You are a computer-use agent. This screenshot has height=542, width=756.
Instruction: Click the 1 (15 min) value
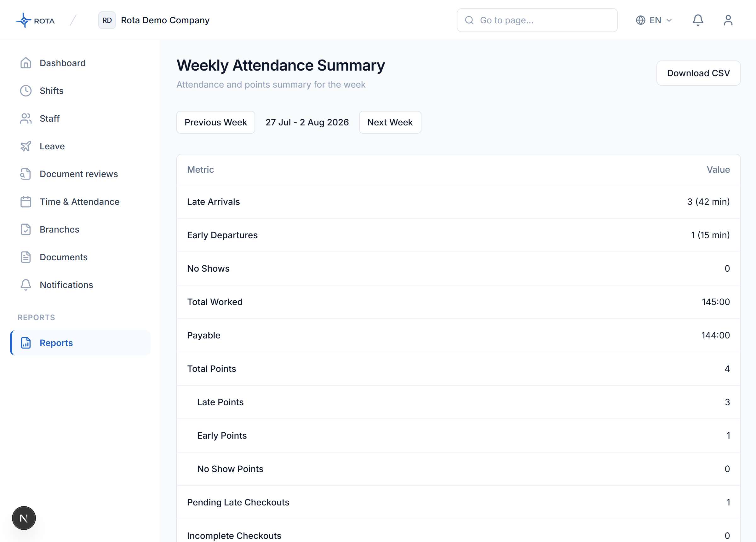pyautogui.click(x=710, y=235)
